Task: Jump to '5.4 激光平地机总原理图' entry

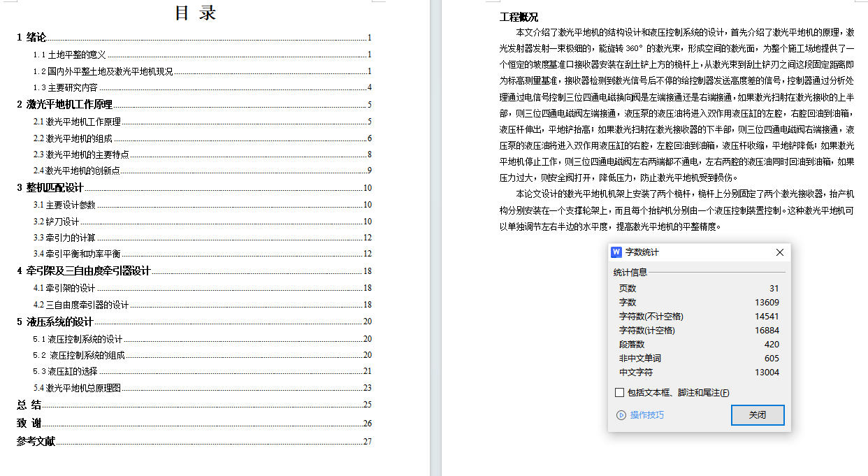Action: click(x=77, y=388)
